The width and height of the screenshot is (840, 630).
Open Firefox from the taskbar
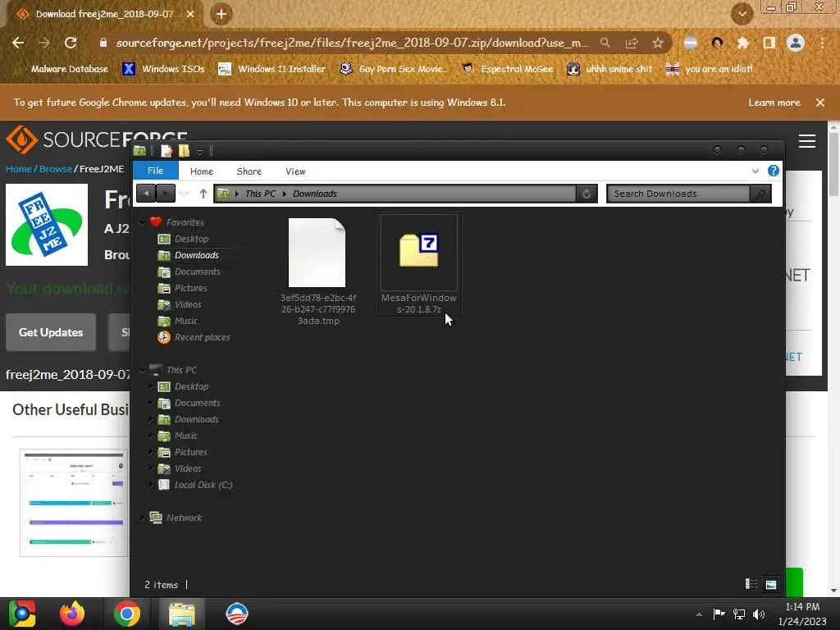point(72,614)
